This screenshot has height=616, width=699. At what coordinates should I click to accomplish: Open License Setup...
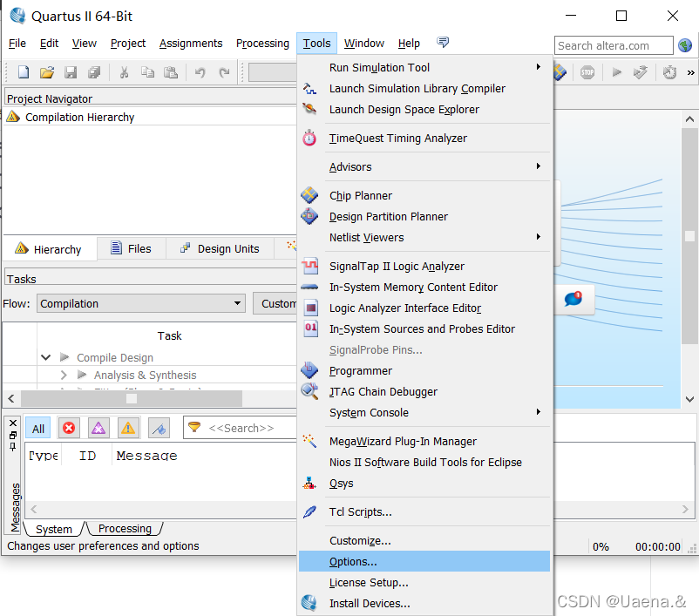click(424, 583)
